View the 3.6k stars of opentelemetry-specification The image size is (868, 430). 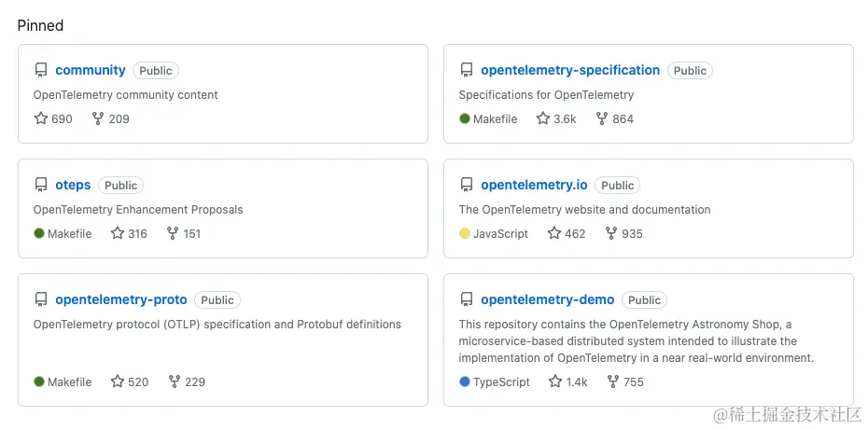556,118
